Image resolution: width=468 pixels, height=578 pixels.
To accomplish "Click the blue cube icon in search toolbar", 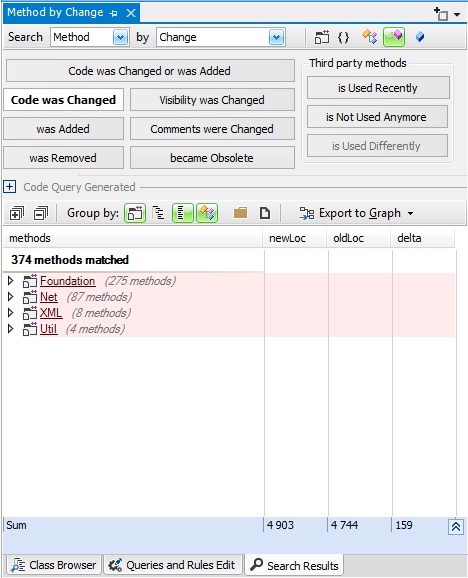I will 420,37.
